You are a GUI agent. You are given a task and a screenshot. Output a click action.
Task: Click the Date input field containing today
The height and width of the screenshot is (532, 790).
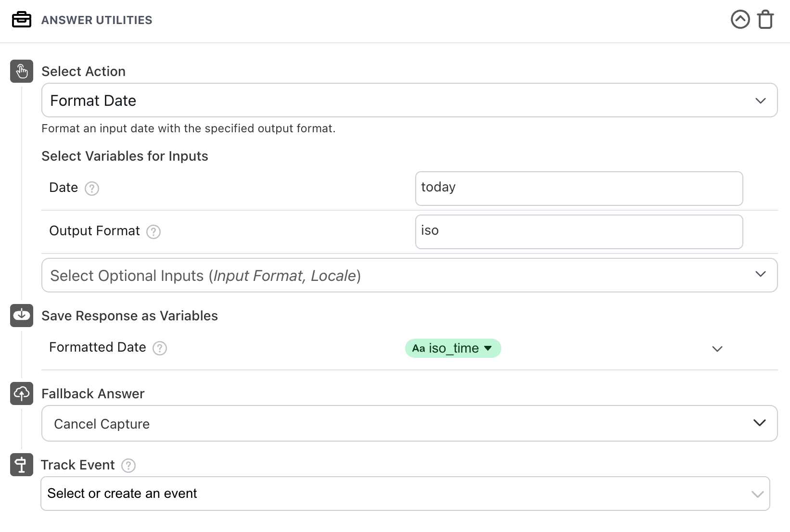(579, 189)
